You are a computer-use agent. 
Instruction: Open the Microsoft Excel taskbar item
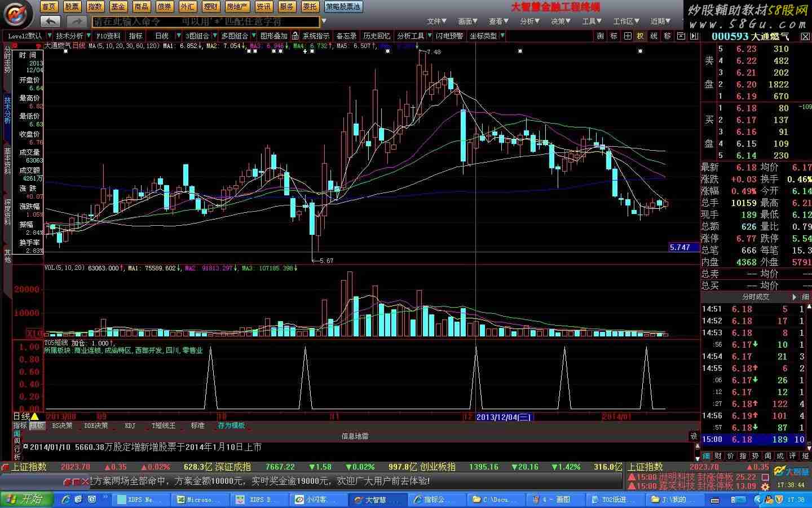coord(201,500)
